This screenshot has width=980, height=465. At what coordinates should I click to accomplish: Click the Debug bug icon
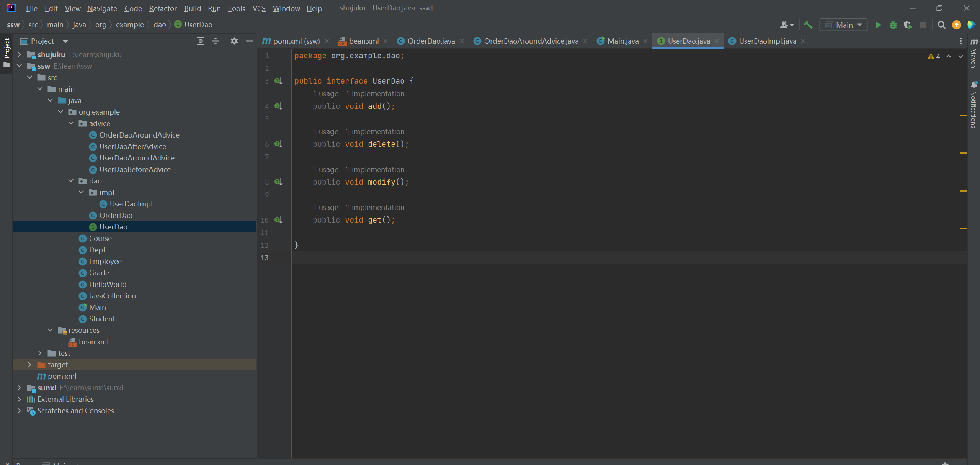coord(893,25)
